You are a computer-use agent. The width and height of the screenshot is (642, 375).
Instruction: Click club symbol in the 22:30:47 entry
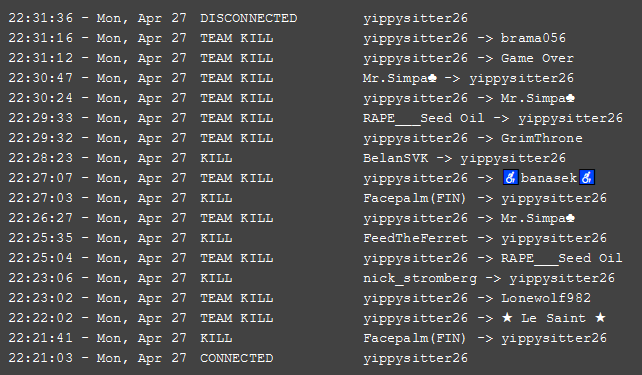432,78
